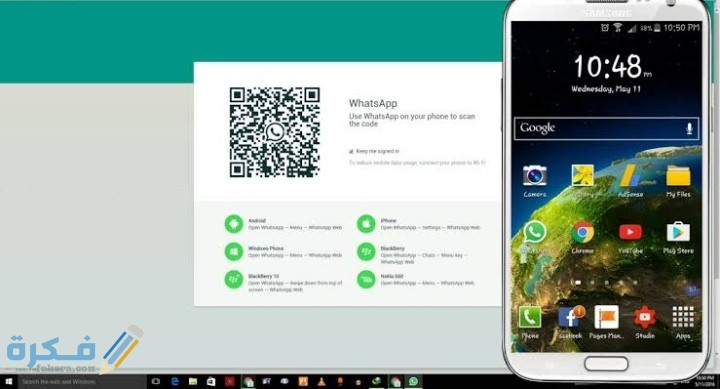The height and width of the screenshot is (389, 720).
Task: Click the Nokia S60 platform icon
Action: point(366,280)
